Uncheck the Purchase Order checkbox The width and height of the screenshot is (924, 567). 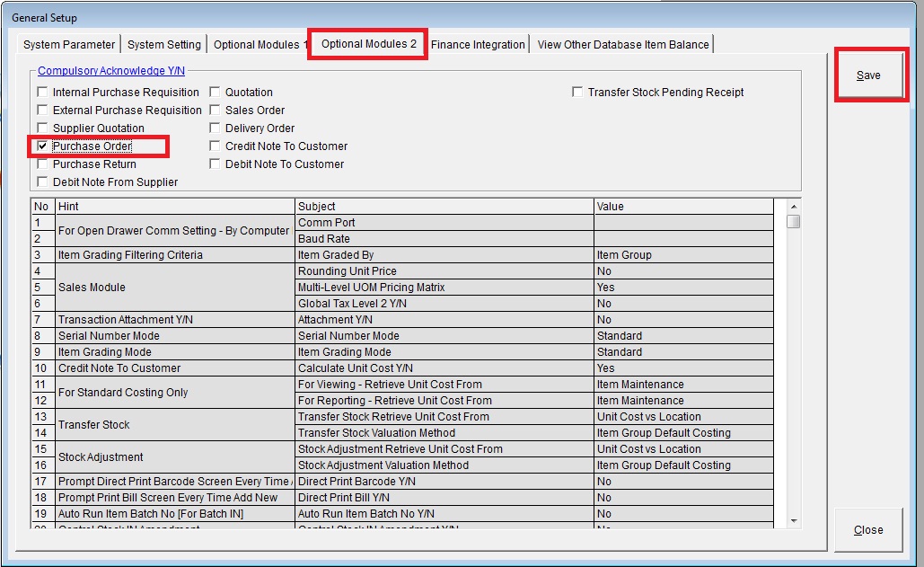click(x=42, y=146)
